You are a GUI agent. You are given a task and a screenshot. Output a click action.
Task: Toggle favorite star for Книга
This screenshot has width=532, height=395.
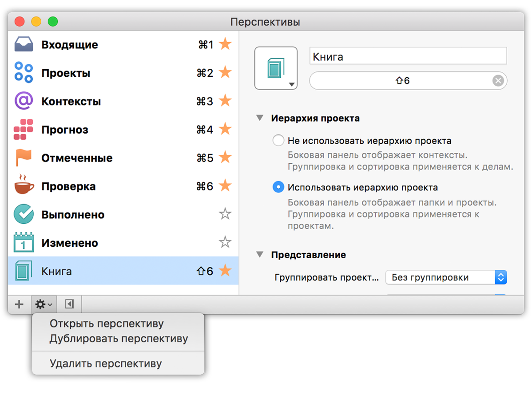click(x=225, y=271)
